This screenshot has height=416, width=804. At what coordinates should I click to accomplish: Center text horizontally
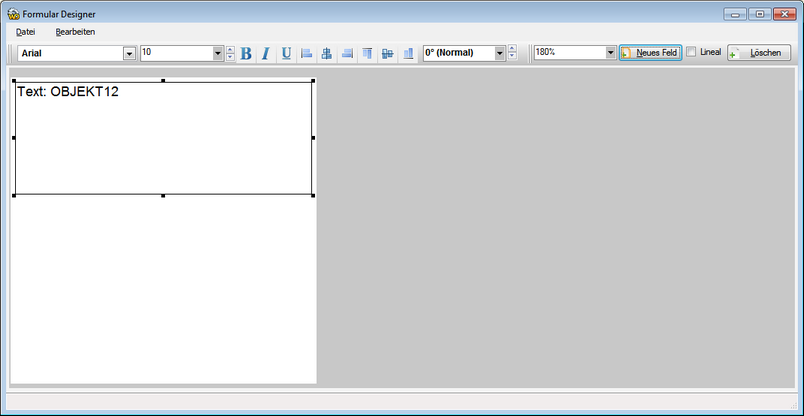coord(327,53)
